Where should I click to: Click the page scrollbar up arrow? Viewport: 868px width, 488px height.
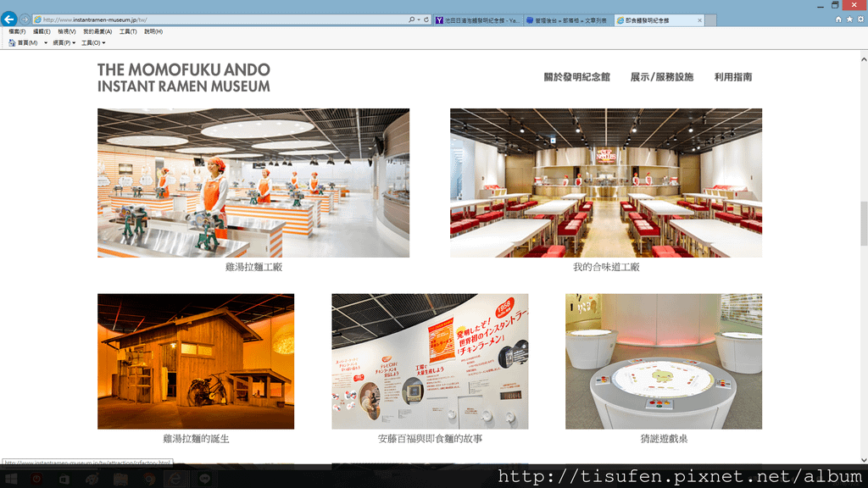[864, 58]
